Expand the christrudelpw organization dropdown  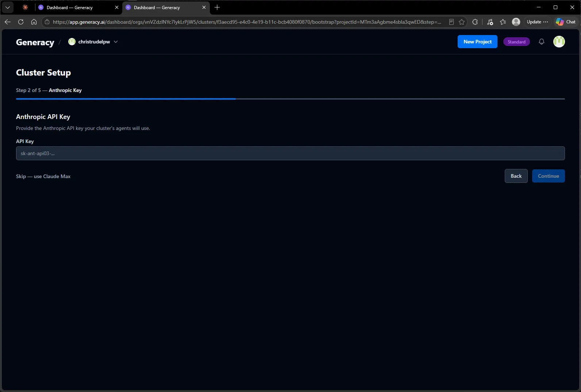tap(116, 42)
